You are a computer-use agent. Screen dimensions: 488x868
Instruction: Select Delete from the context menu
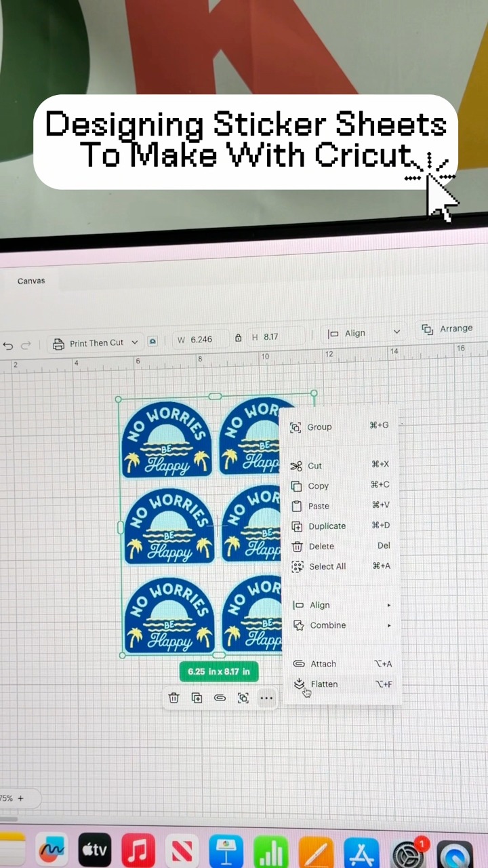340,546
